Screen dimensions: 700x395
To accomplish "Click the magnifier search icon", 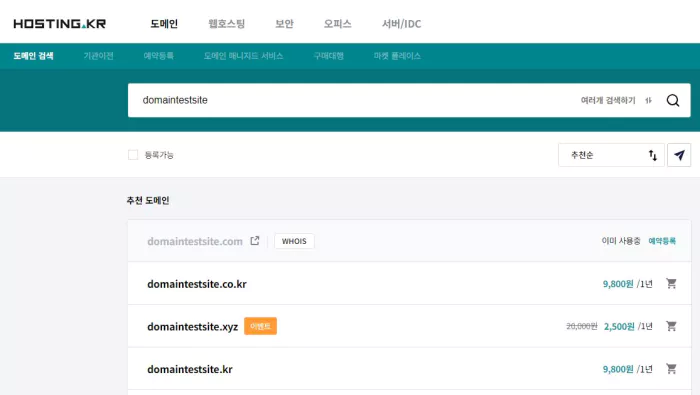I will pyautogui.click(x=673, y=100).
